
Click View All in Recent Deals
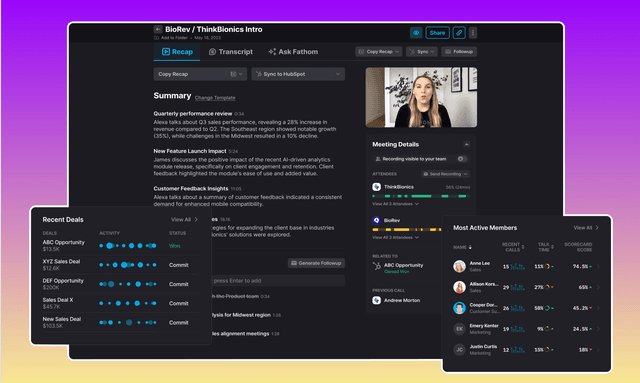coord(184,220)
